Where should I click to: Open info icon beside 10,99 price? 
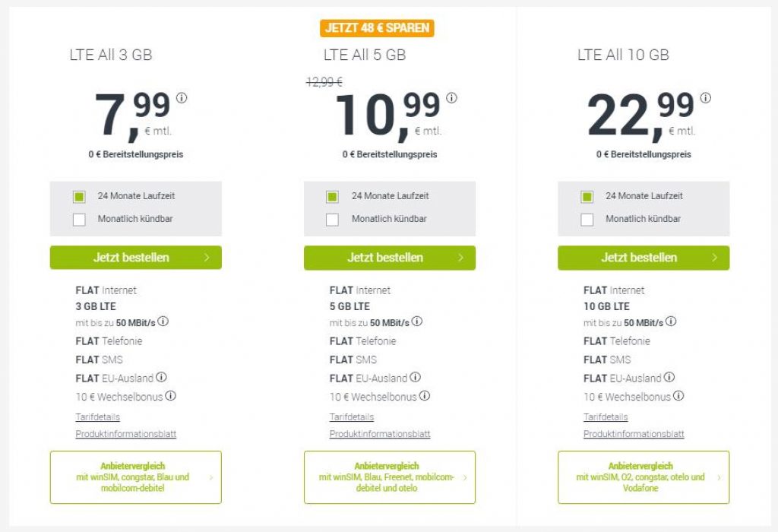451,98
